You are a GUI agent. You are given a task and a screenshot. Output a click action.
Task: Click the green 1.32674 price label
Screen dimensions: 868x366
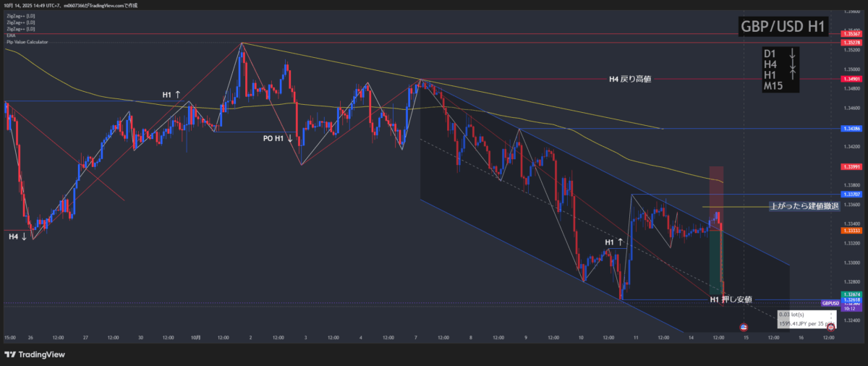pos(851,294)
